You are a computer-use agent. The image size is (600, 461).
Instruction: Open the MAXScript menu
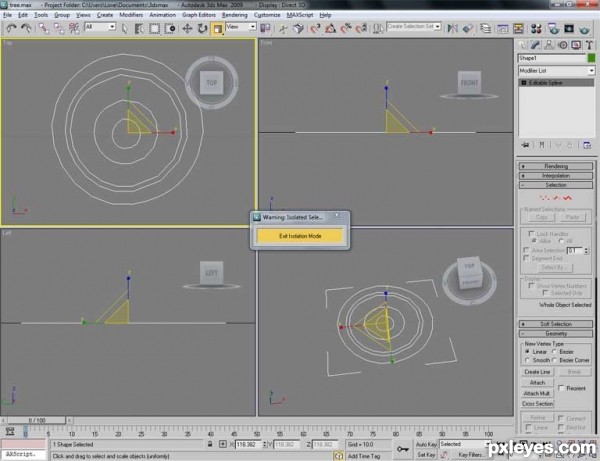[300, 15]
